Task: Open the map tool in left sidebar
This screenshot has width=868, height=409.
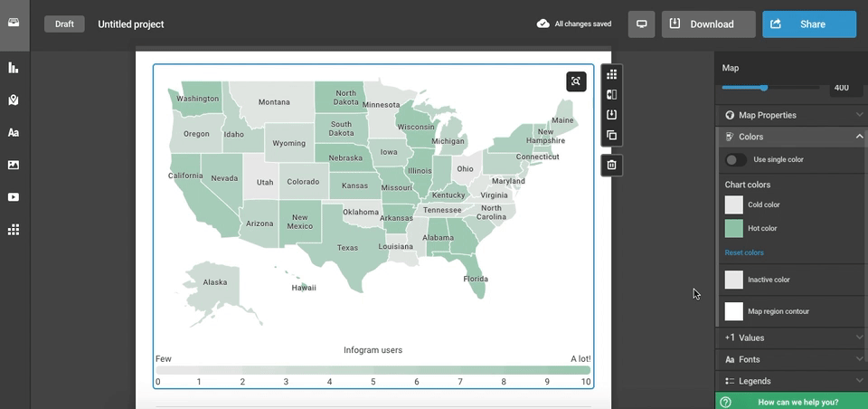Action: pyautogui.click(x=14, y=100)
